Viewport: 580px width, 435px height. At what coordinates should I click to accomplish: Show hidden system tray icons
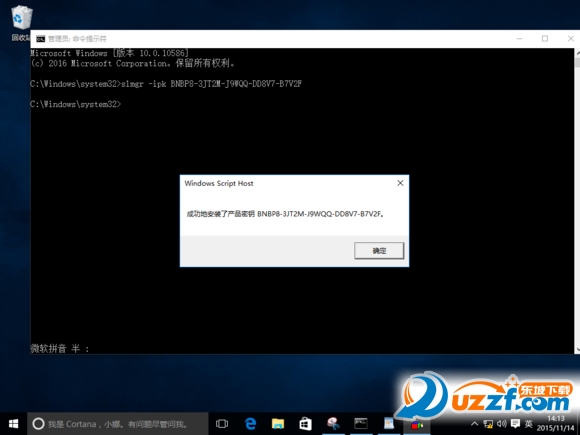474,424
